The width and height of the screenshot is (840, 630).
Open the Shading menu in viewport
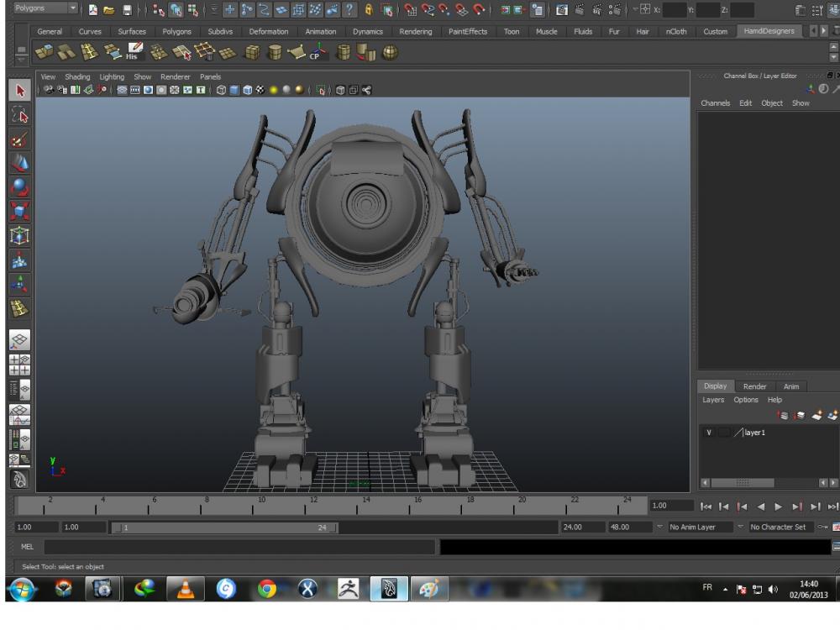click(x=76, y=76)
